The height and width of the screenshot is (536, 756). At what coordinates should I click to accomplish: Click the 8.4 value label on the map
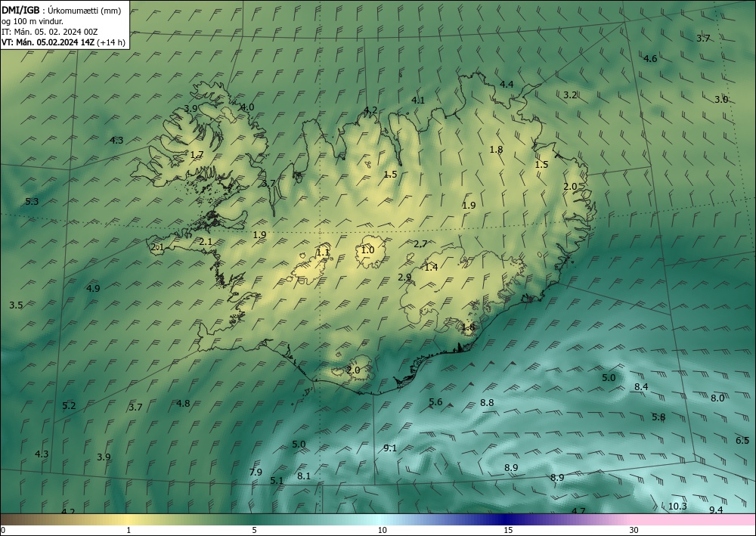pyautogui.click(x=641, y=386)
